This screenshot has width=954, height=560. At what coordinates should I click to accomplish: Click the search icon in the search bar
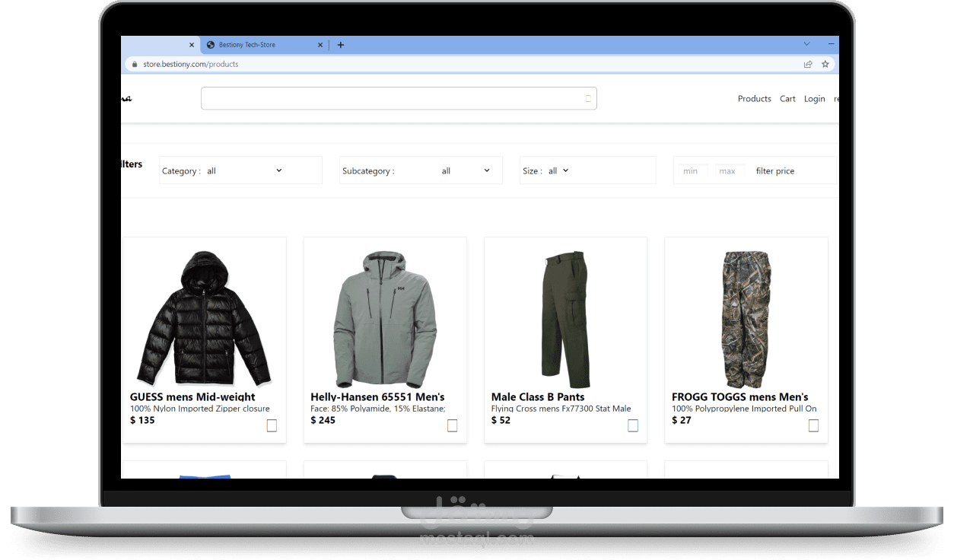click(589, 98)
